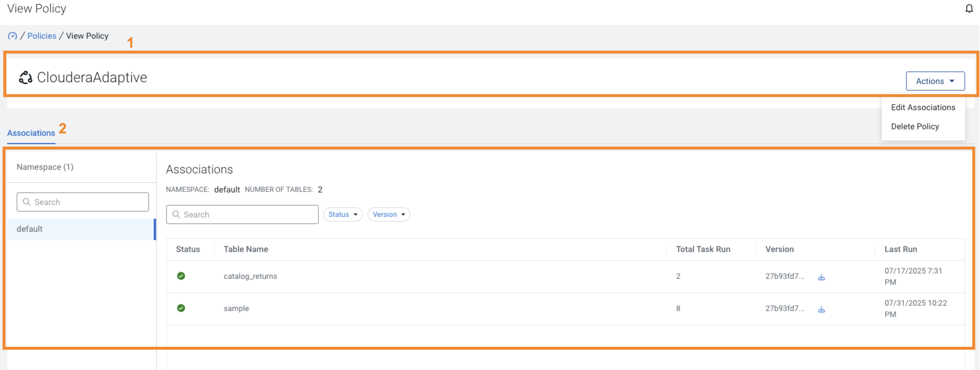Download the catalog_returns version artifact
Screen dimensions: 980x370
821,277
